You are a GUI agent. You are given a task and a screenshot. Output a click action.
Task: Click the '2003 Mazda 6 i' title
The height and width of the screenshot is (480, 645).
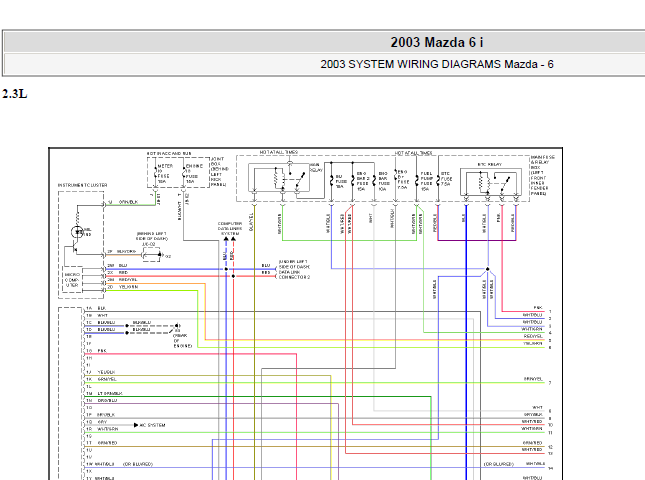click(437, 42)
